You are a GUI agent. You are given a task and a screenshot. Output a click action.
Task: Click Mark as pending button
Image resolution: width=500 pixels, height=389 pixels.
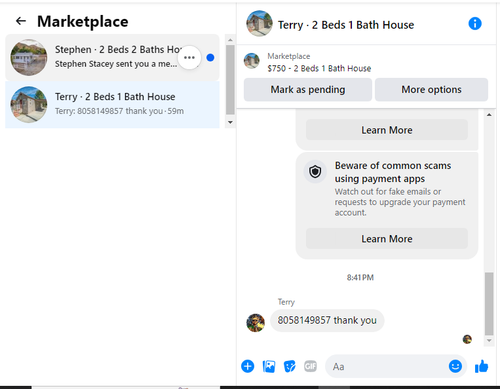pyautogui.click(x=308, y=89)
